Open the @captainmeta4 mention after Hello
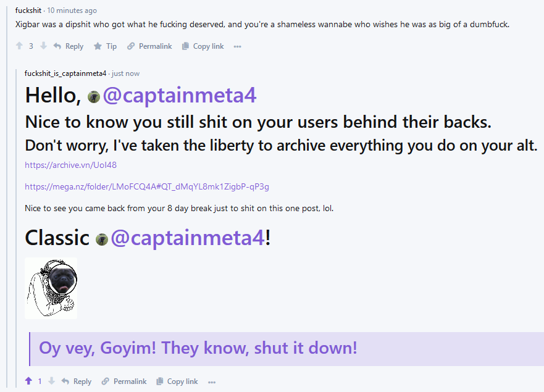Screen dimensions: 544x392 pos(178,96)
